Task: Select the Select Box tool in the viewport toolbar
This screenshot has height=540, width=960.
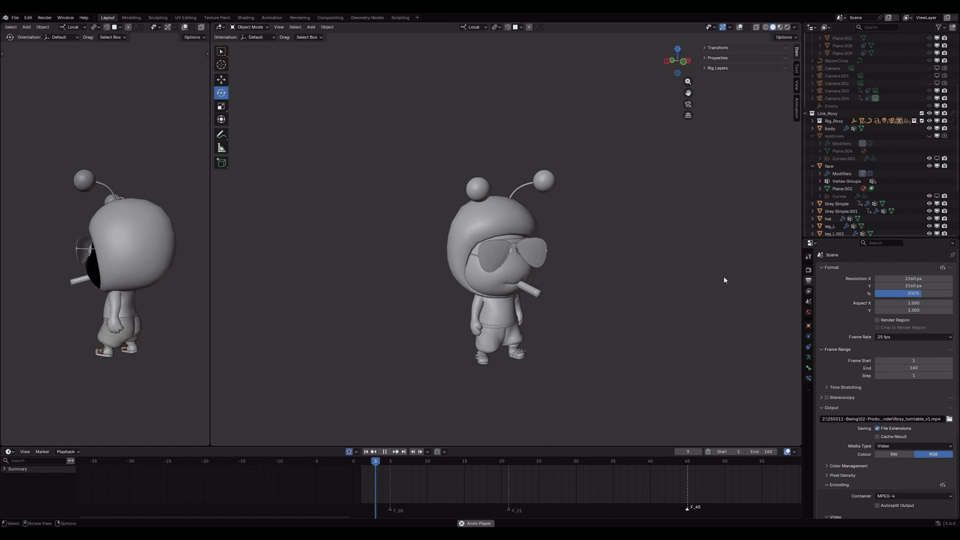Action: pos(221,51)
